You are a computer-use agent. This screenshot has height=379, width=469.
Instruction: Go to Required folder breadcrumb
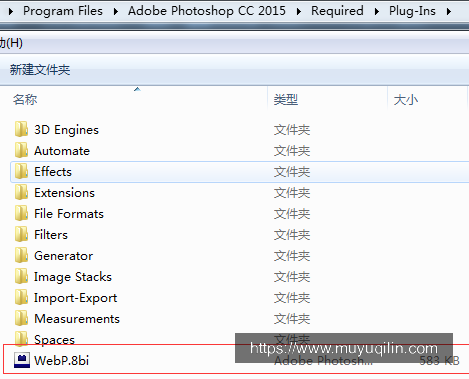(337, 11)
